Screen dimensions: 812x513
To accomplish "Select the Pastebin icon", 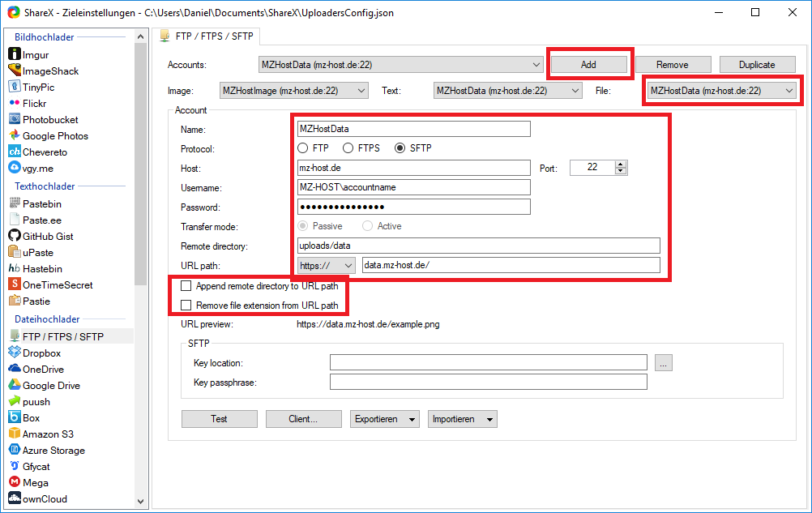I will 15,203.
